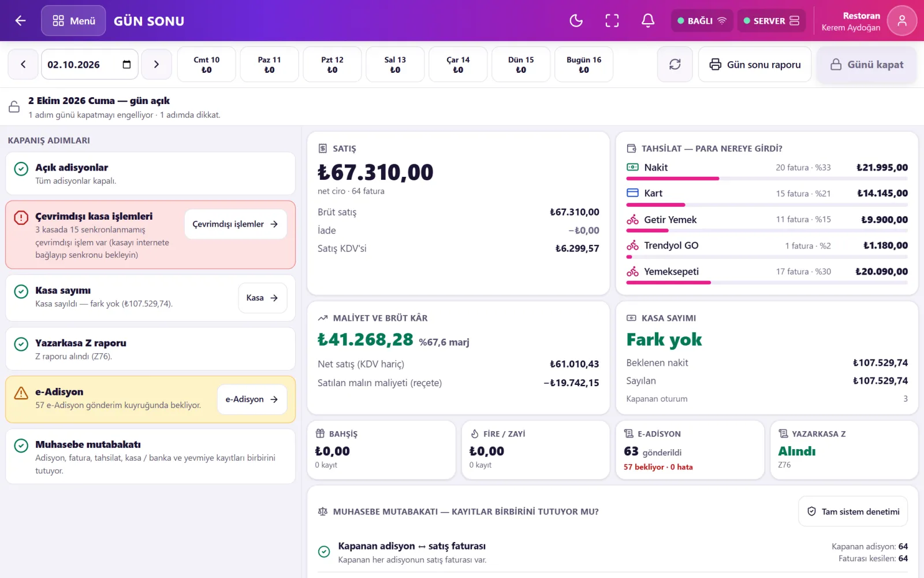Click the Yemeksepeti payment progress bar

click(767, 283)
